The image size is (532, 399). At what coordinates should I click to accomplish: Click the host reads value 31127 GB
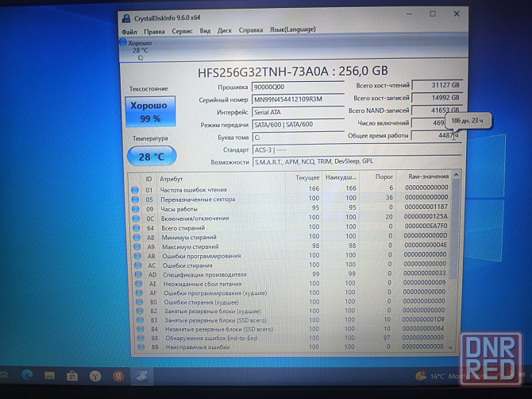[x=437, y=85]
